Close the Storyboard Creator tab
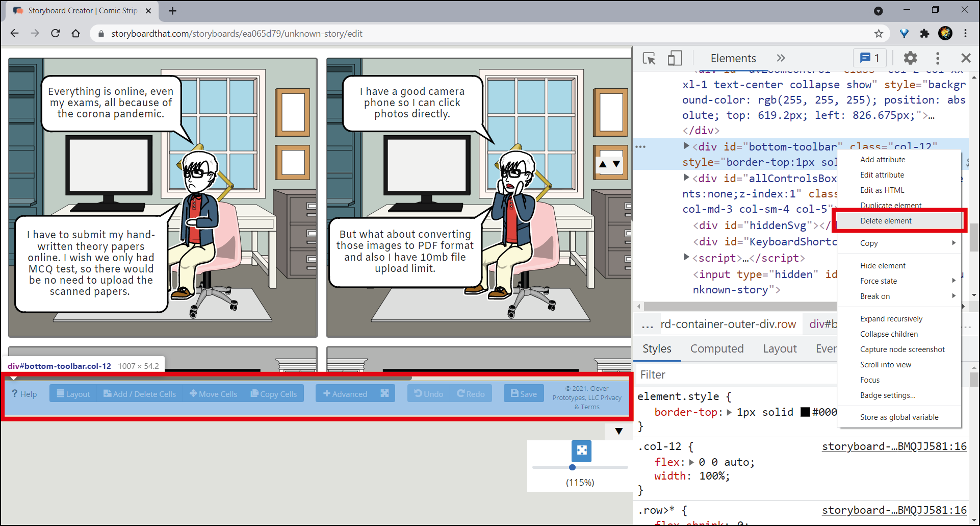980x526 pixels. coord(148,11)
